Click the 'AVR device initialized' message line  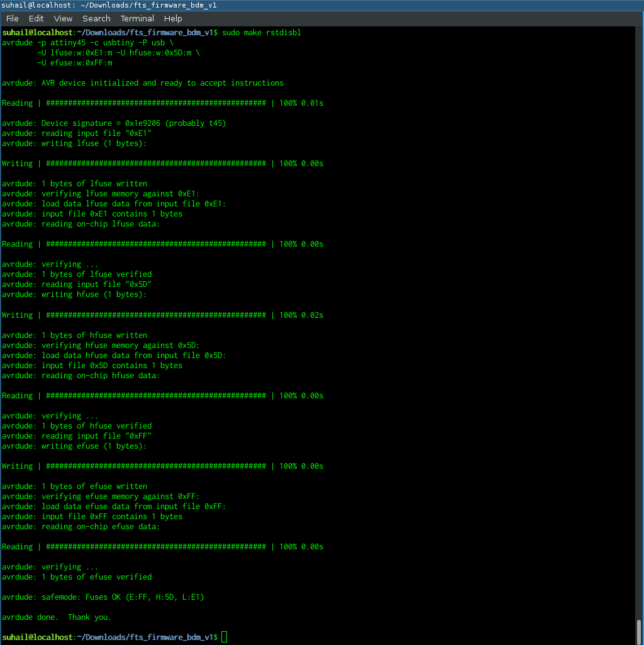tap(143, 83)
